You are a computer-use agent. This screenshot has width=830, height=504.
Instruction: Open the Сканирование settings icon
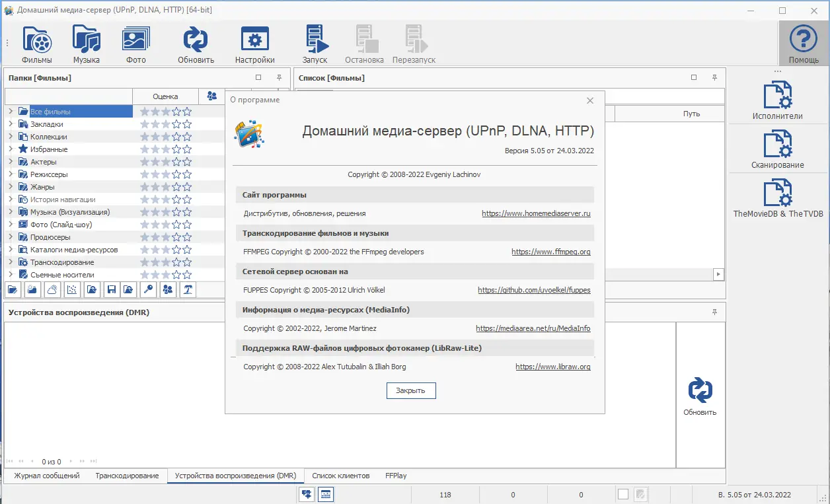pos(778,149)
